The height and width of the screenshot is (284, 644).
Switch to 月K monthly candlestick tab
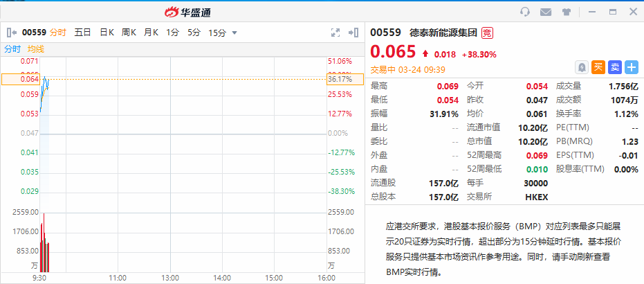(151, 33)
